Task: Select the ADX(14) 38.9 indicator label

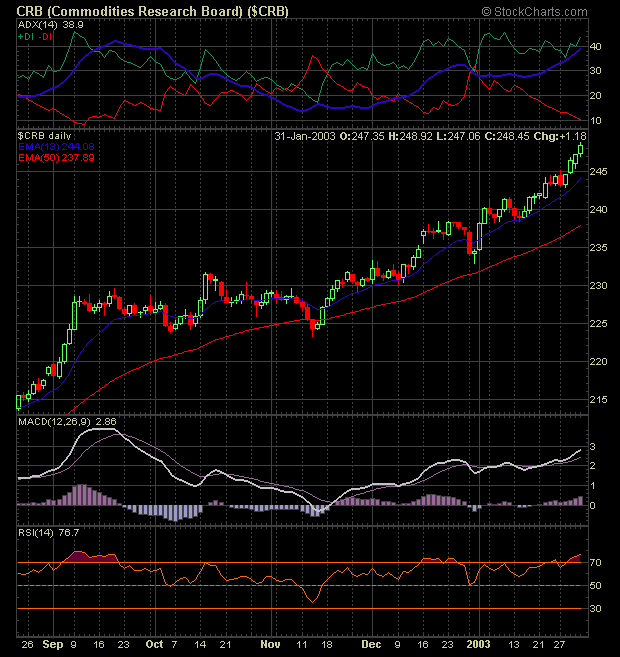Action: click(x=51, y=25)
